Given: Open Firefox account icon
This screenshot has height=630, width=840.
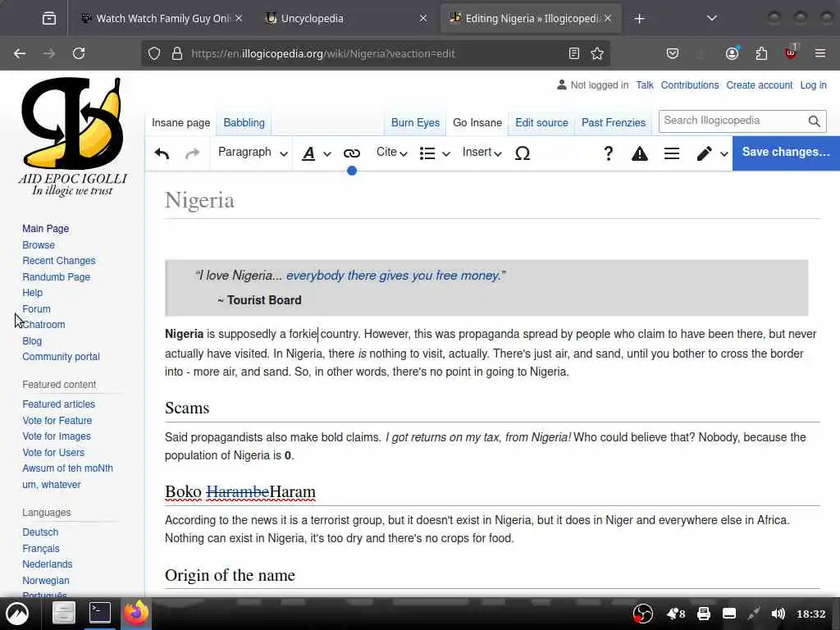Looking at the screenshot, I should [x=732, y=53].
